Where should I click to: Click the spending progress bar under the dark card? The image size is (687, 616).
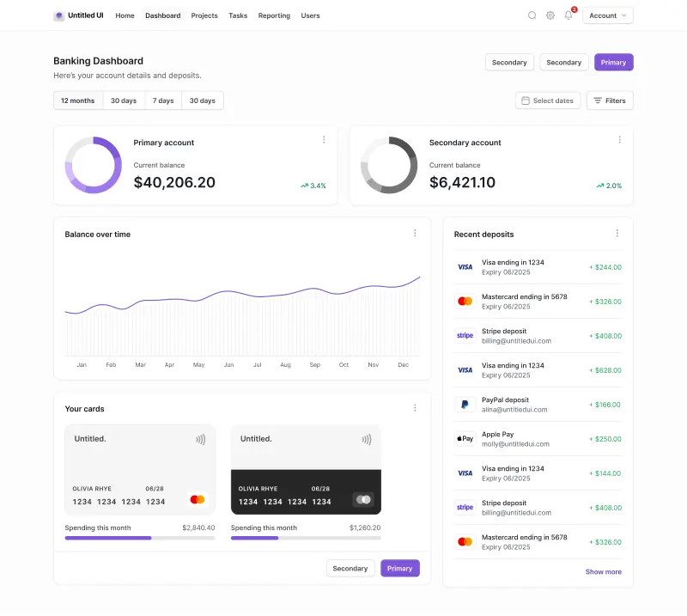[x=305, y=538]
